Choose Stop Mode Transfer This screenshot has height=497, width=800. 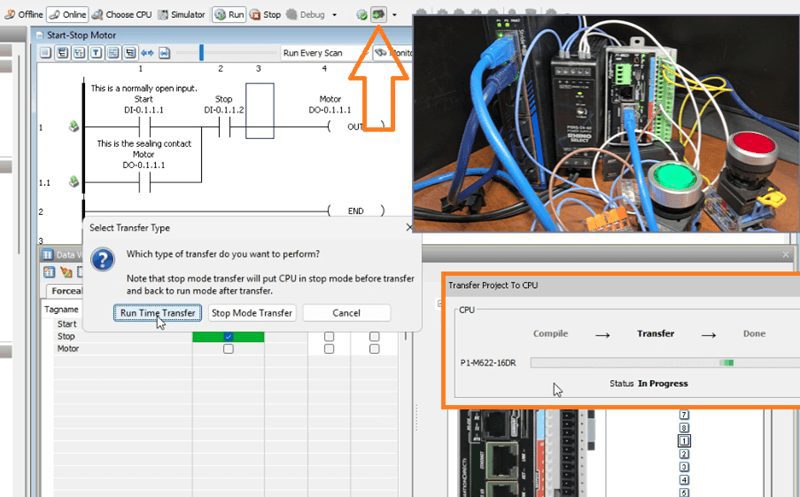pos(251,313)
